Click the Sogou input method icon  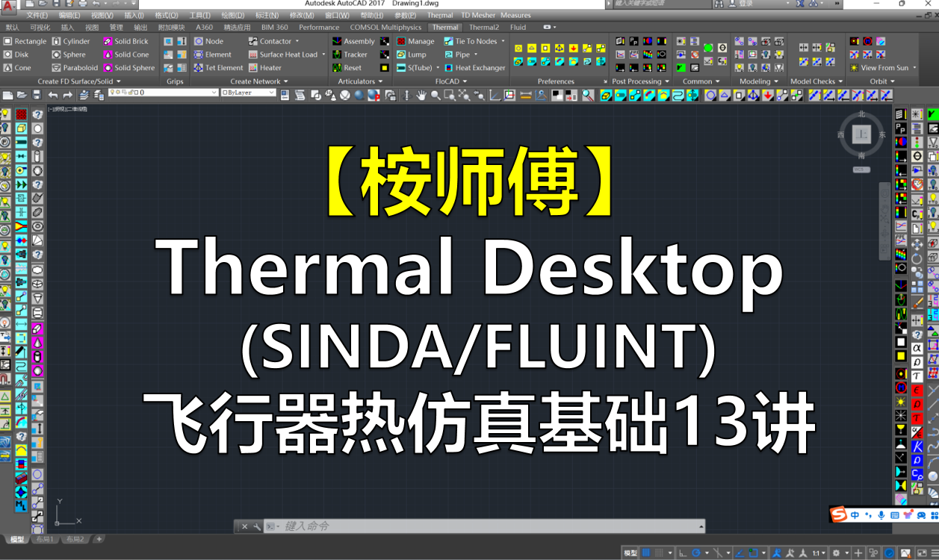[840, 514]
